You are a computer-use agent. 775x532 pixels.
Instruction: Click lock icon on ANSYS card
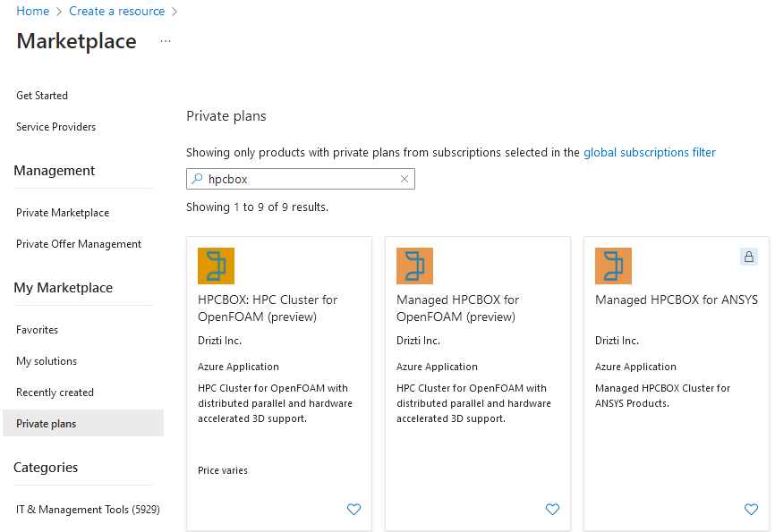pyautogui.click(x=749, y=257)
